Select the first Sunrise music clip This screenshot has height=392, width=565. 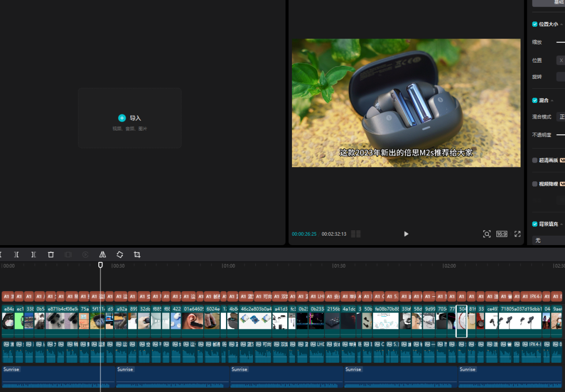(x=59, y=377)
